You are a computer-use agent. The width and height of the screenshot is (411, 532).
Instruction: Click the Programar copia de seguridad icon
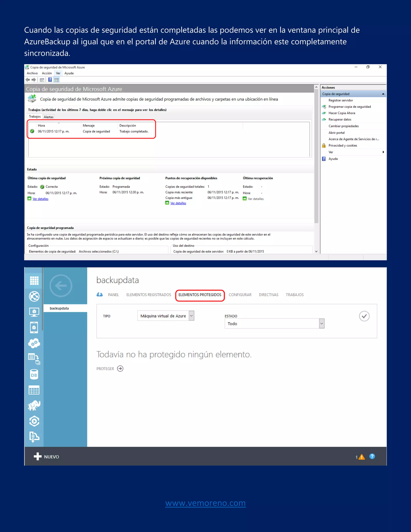[324, 107]
